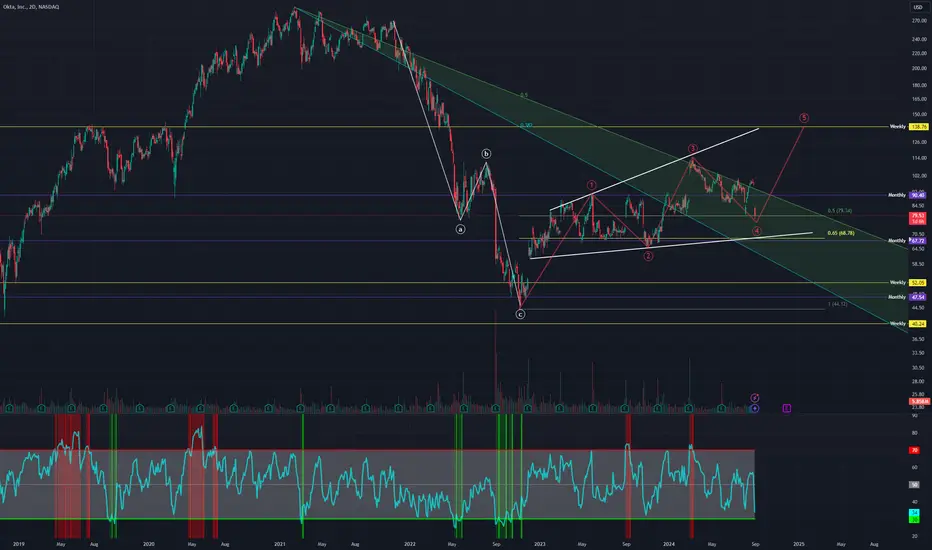Click the 270.00 price scale value
Screen dimensions: 932x550
point(919,21)
